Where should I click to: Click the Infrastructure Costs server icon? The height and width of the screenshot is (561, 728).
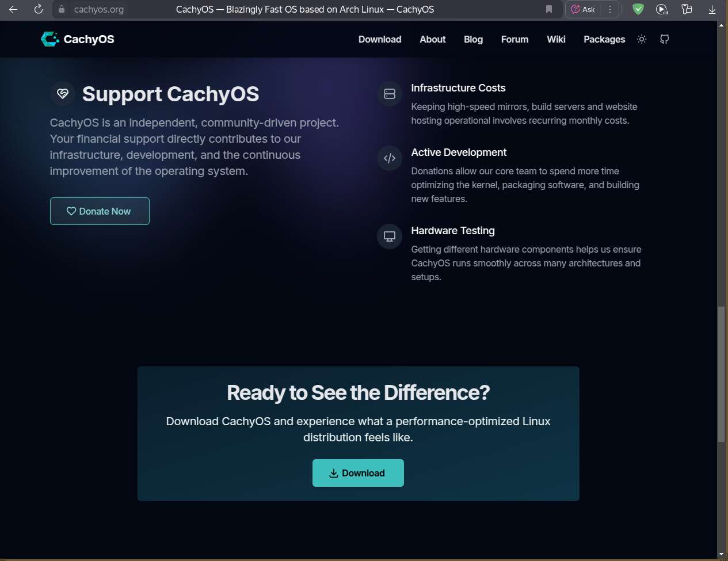(x=390, y=94)
